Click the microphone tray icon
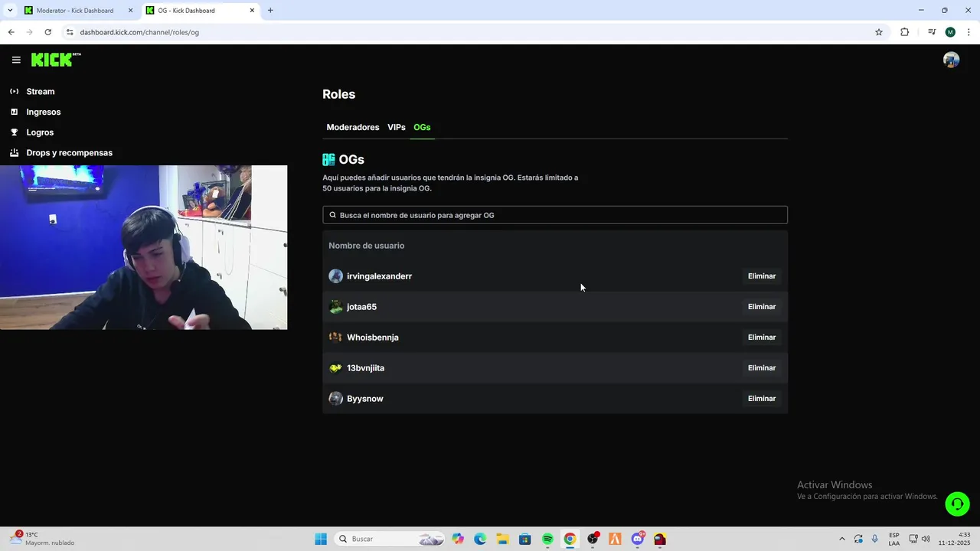This screenshot has height=551, width=980. tap(874, 539)
